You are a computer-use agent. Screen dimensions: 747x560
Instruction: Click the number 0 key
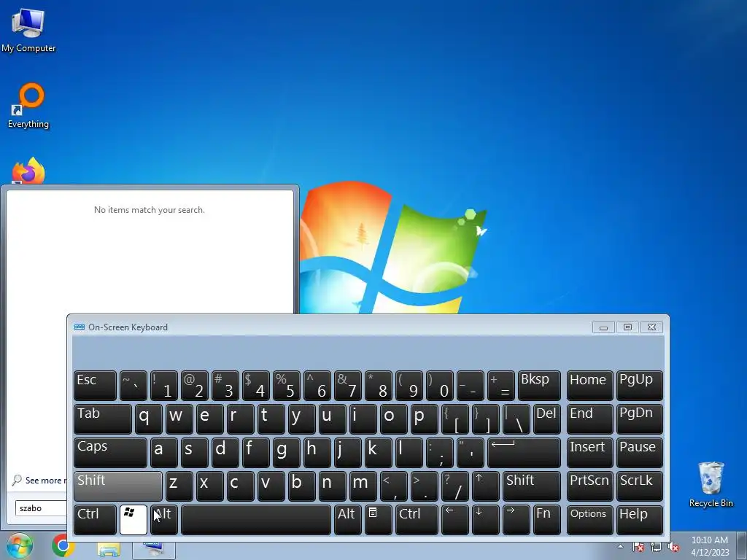coord(440,385)
